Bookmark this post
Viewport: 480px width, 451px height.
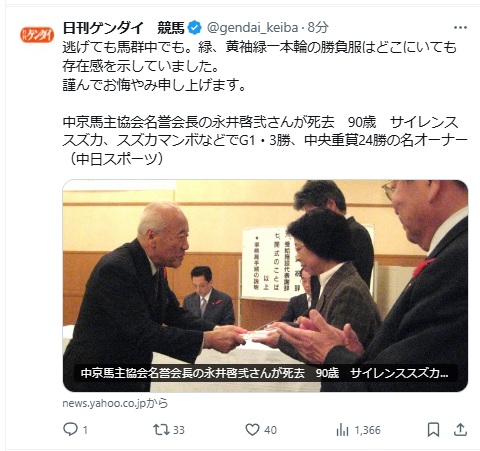tap(433, 430)
